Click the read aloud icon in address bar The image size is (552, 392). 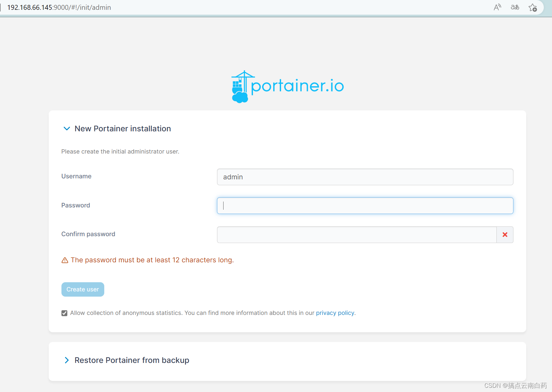(497, 7)
